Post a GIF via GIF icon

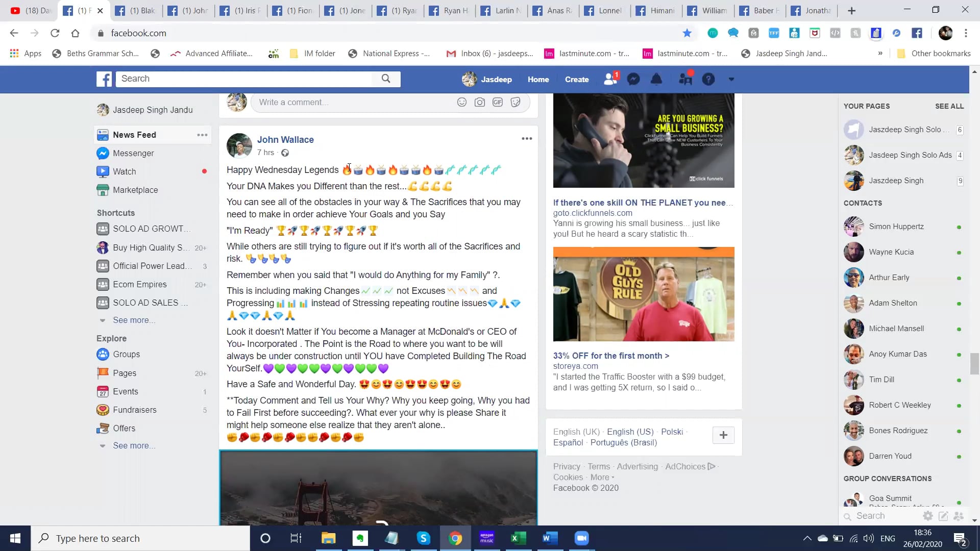(x=498, y=102)
